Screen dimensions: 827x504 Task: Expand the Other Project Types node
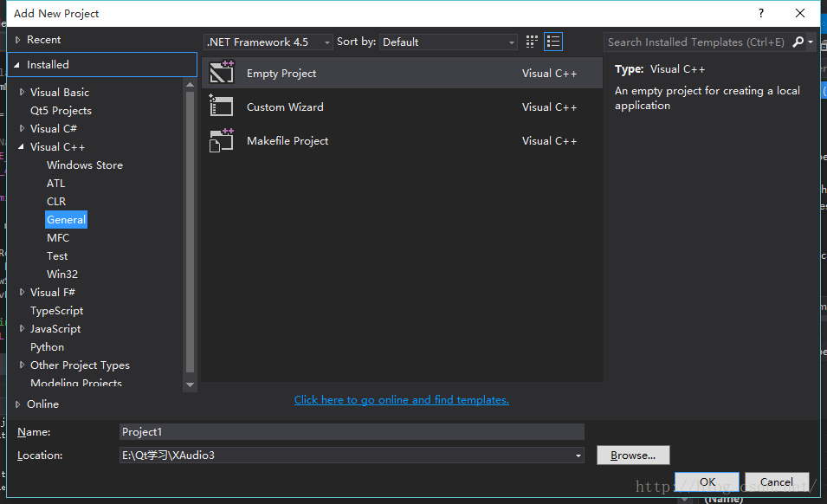pos(22,365)
